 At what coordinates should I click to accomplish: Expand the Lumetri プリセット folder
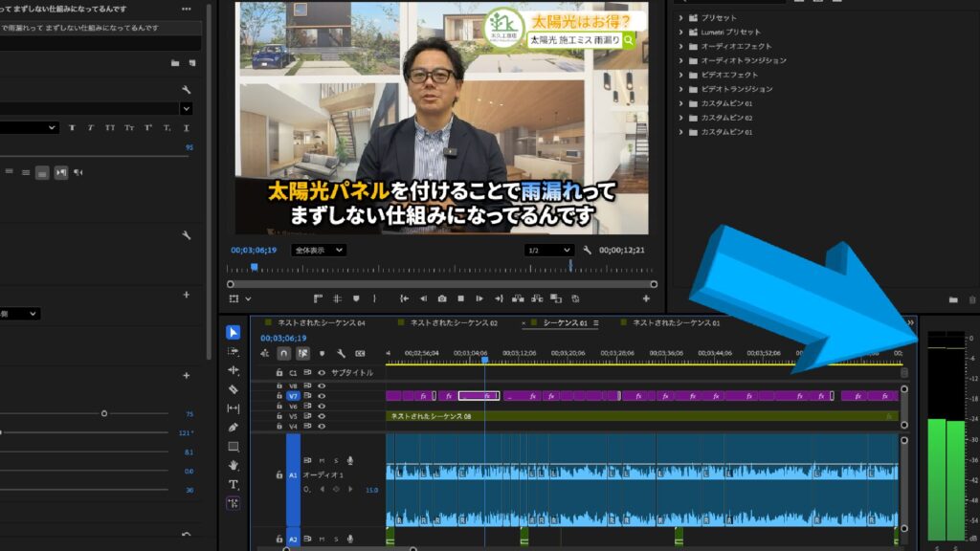(680, 32)
